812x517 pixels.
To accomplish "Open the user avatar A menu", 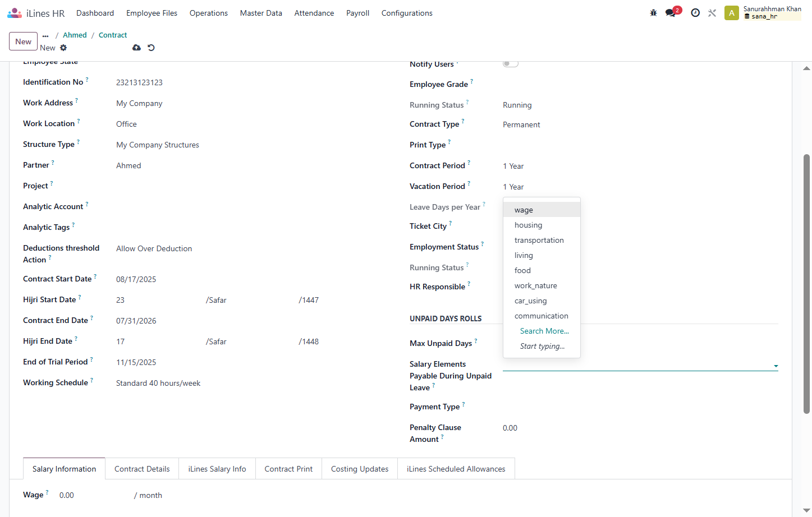I will [732, 13].
